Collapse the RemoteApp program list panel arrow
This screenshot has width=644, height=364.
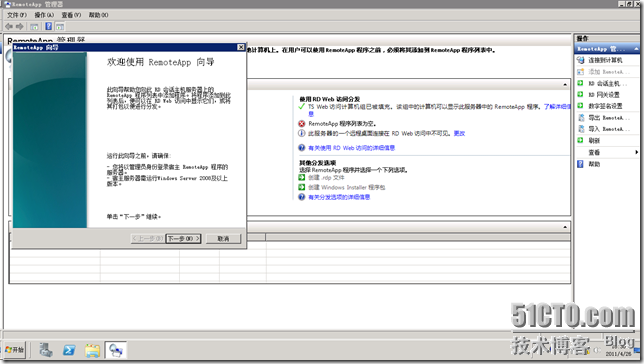pyautogui.click(x=565, y=227)
